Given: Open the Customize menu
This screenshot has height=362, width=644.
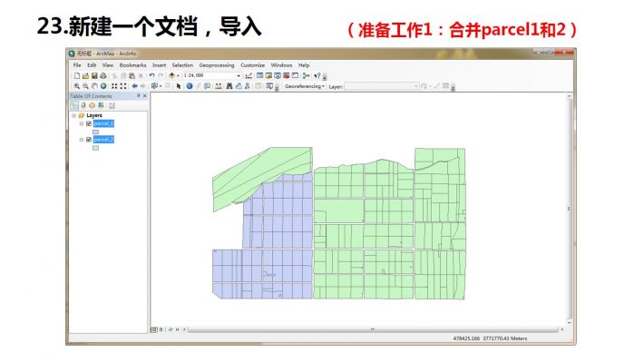Looking at the screenshot, I should pos(252,65).
